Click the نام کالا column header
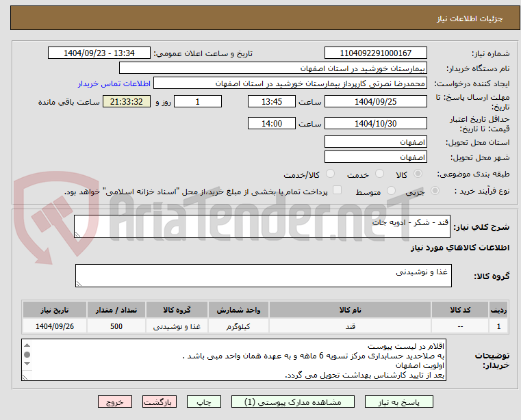Viewport: 521px width, 420px height. (350, 310)
